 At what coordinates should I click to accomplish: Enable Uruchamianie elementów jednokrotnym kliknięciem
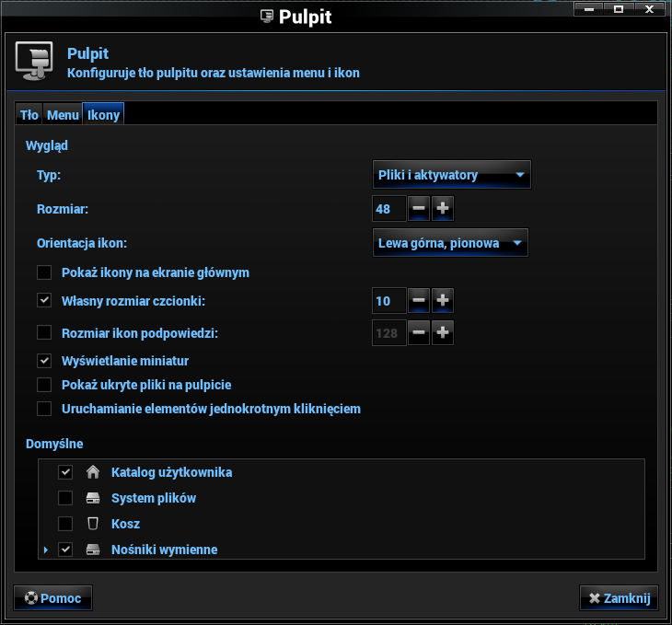click(x=44, y=409)
